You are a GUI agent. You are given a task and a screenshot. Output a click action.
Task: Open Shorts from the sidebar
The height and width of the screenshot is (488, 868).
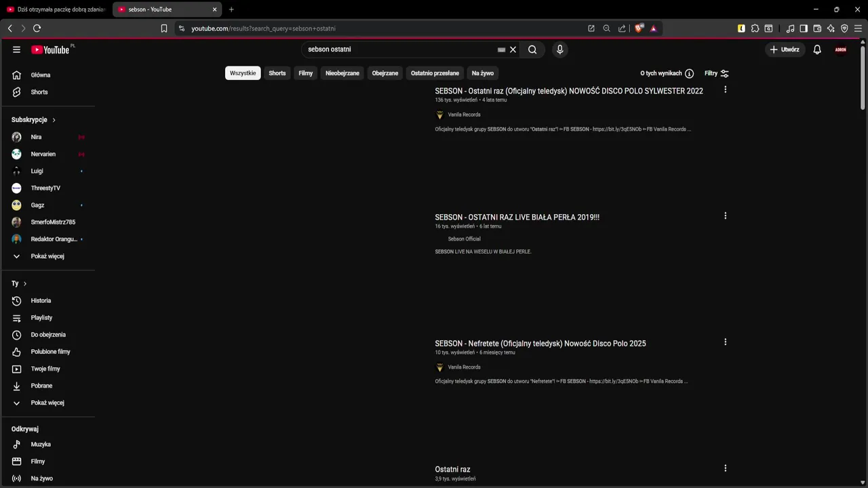point(47,92)
